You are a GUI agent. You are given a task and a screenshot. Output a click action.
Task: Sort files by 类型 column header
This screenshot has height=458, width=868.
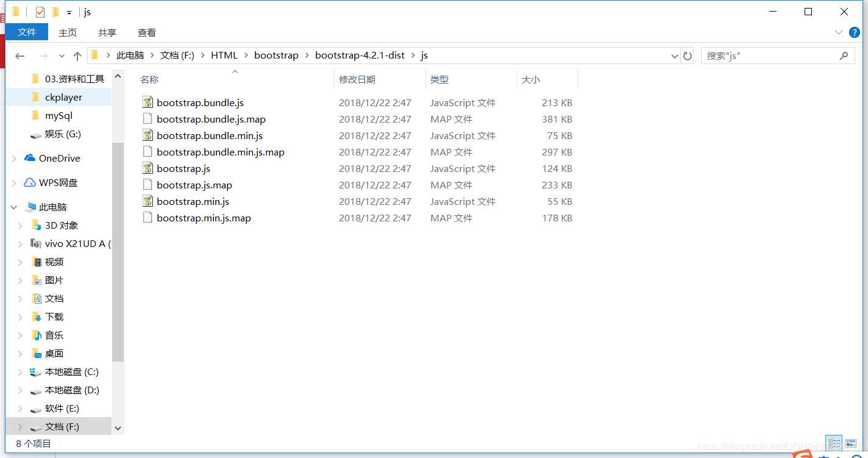click(x=471, y=79)
